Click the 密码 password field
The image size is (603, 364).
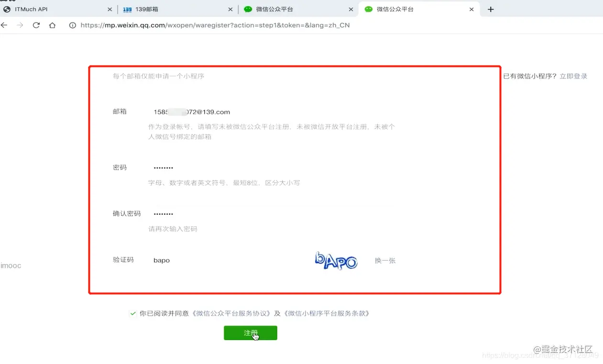click(273, 168)
